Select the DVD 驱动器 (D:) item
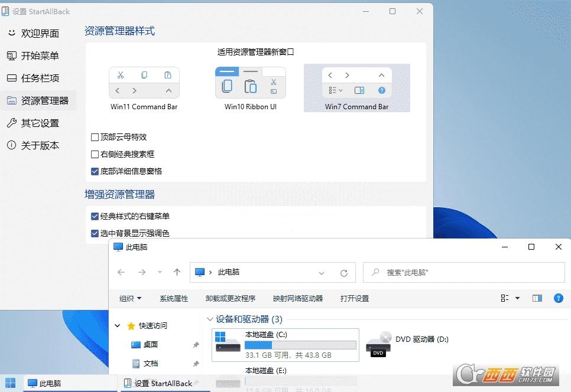 (407, 344)
